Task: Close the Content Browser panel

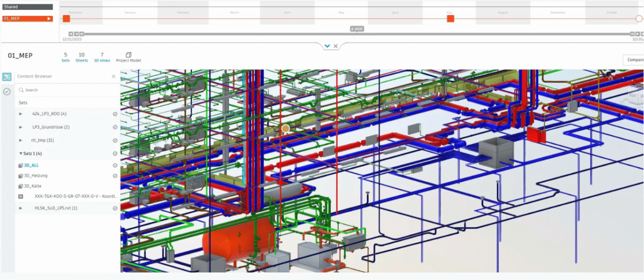Action: click(113, 76)
